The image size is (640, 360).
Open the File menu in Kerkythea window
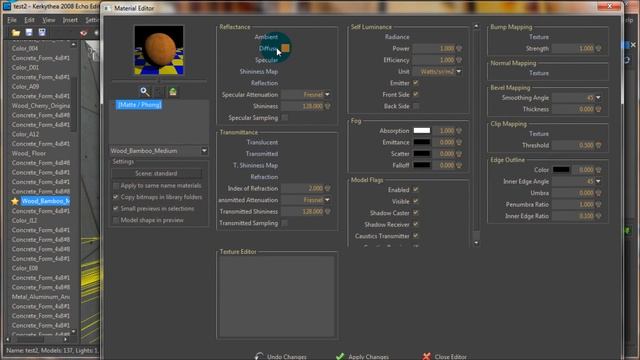[12, 20]
